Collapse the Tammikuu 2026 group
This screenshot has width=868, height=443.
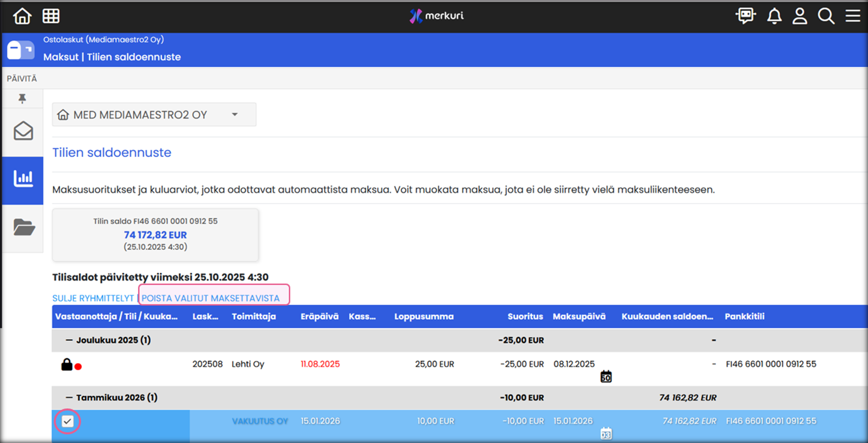click(69, 397)
